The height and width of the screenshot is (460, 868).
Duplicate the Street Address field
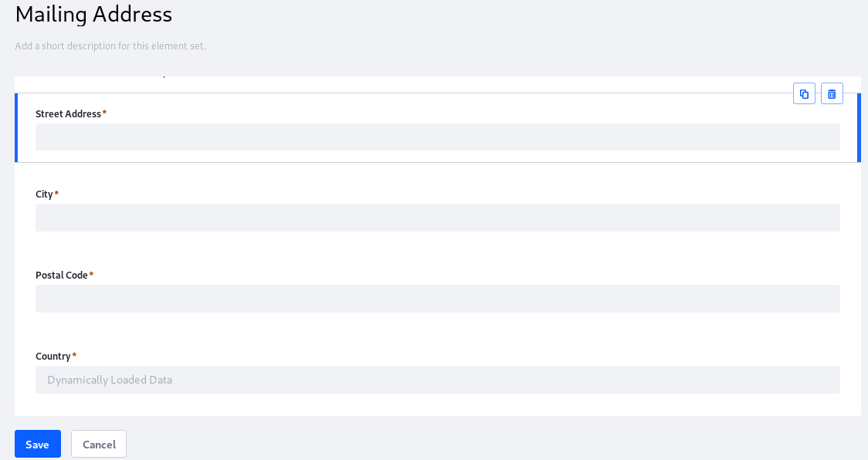[804, 93]
